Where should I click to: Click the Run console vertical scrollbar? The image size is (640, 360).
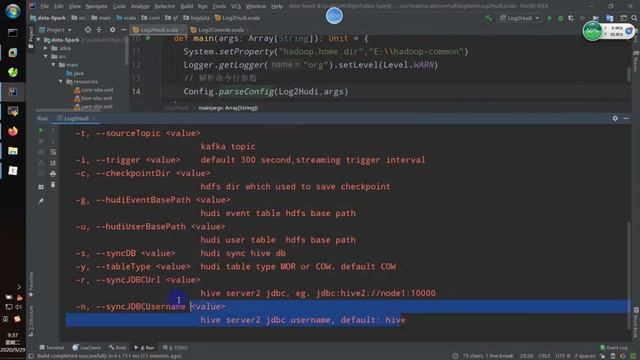click(x=629, y=276)
